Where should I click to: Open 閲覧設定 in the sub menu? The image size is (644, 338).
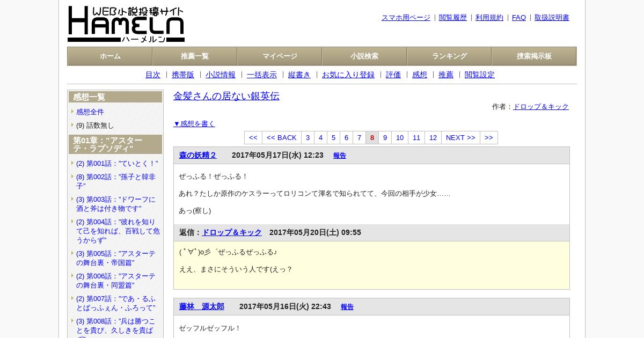coord(480,75)
